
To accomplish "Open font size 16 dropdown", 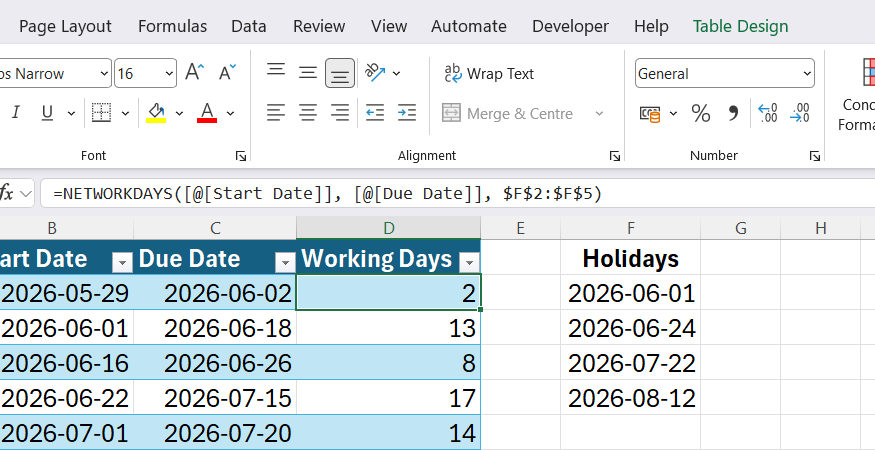I will 169,74.
